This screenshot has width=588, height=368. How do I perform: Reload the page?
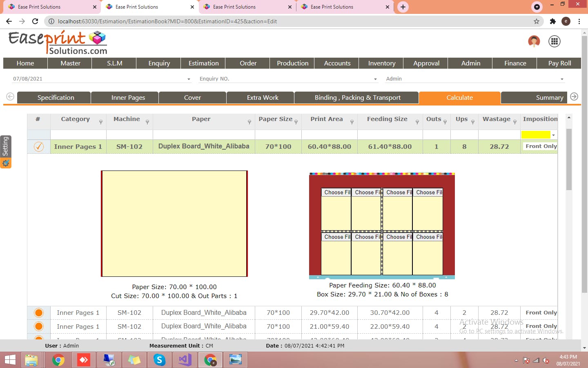tap(35, 21)
